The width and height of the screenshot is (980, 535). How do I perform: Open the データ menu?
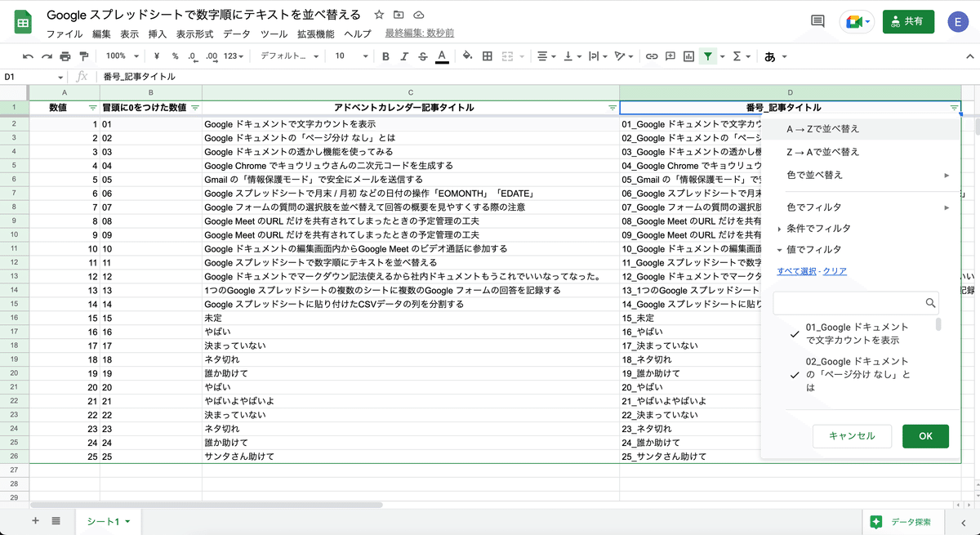pyautogui.click(x=237, y=34)
